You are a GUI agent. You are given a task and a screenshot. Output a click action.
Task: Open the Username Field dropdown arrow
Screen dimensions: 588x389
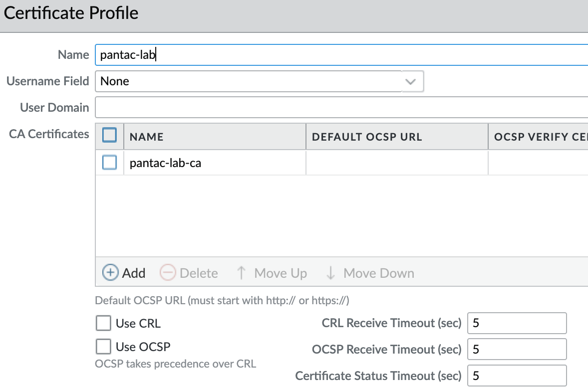[x=411, y=81]
